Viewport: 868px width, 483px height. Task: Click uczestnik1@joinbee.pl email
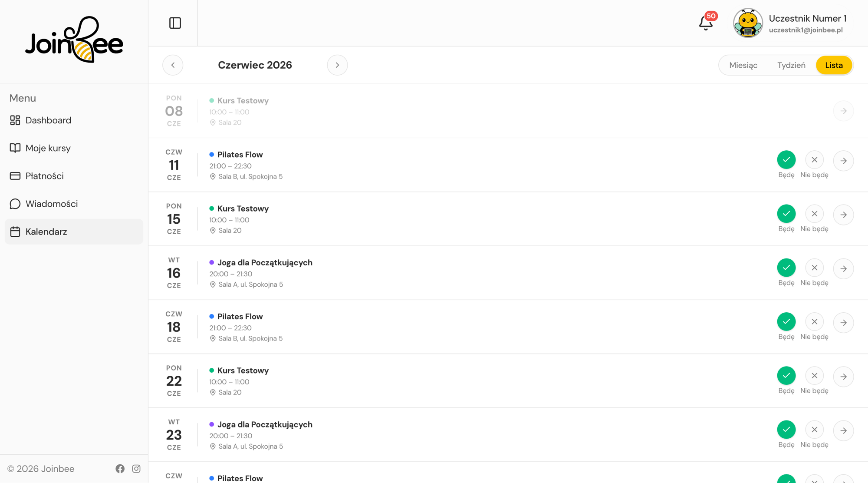[806, 30]
